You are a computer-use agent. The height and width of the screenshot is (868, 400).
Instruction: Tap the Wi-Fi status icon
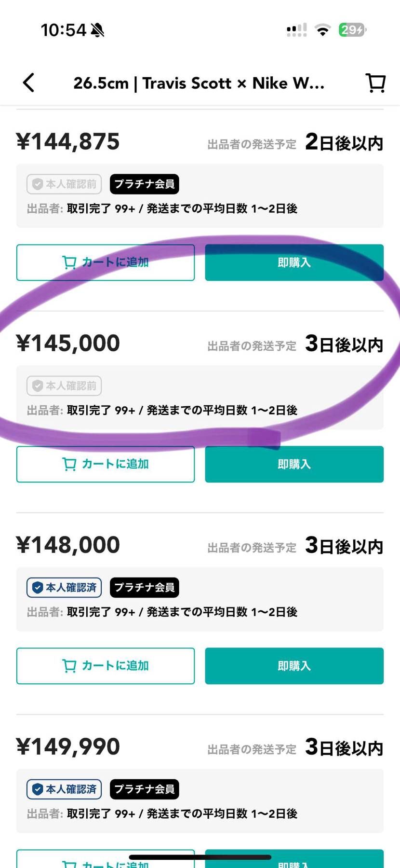point(322,29)
